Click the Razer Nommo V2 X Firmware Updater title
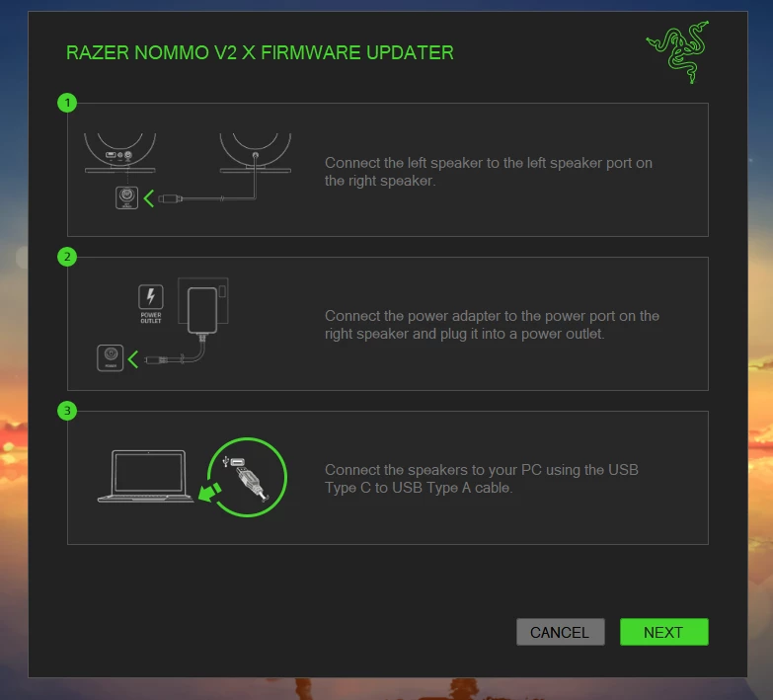Image resolution: width=773 pixels, height=700 pixels. click(x=260, y=52)
